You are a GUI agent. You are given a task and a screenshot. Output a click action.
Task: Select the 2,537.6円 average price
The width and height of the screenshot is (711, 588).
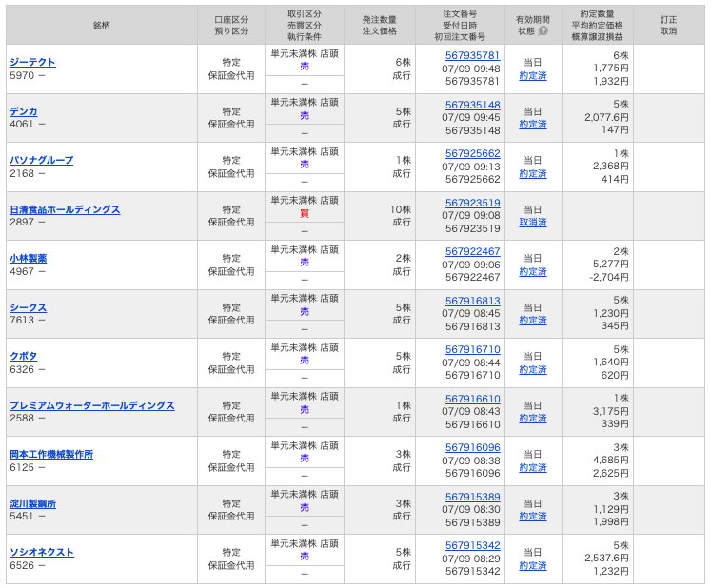(606, 558)
